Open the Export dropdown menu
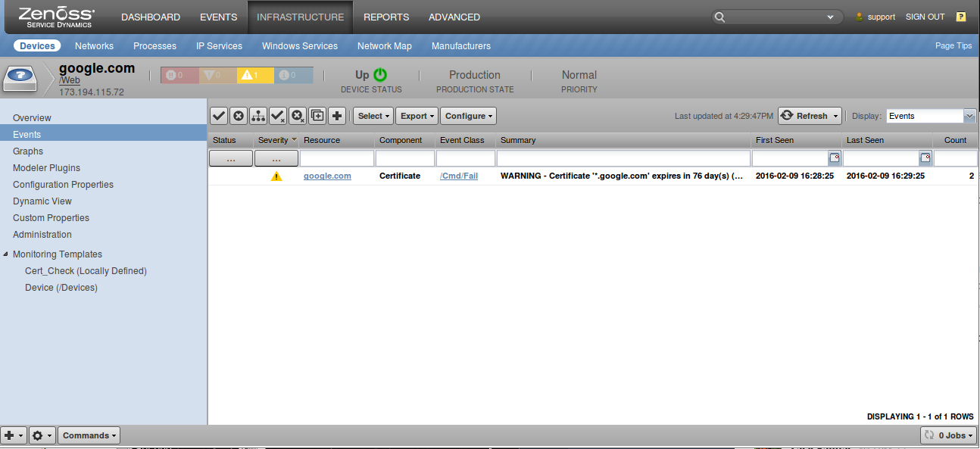Viewport: 980px width, 449px height. pos(417,116)
